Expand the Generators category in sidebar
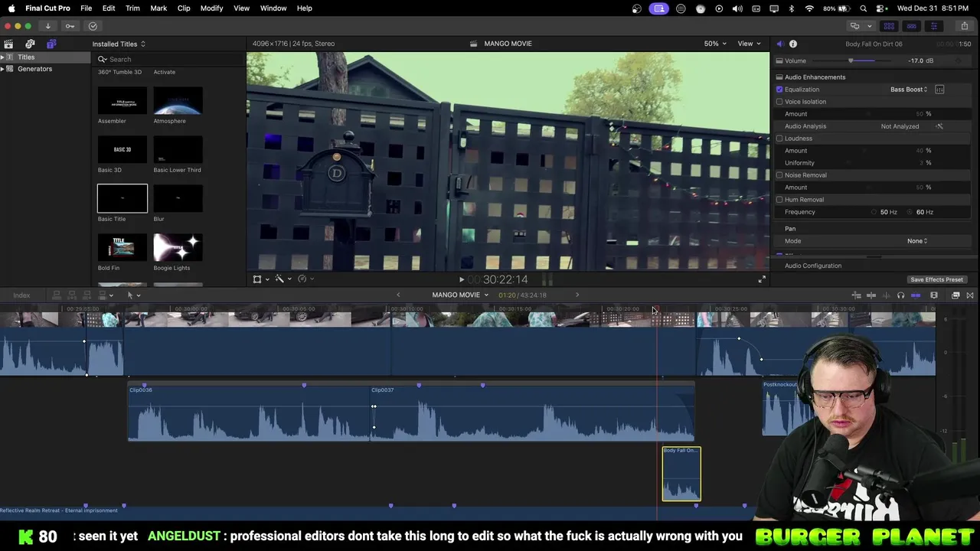 click(3, 69)
